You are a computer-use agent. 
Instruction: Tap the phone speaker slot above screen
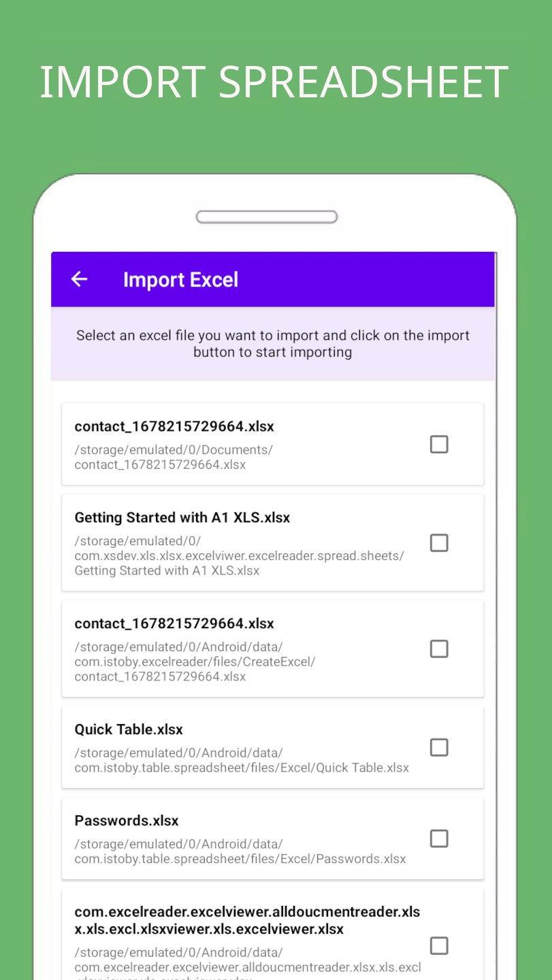267,217
